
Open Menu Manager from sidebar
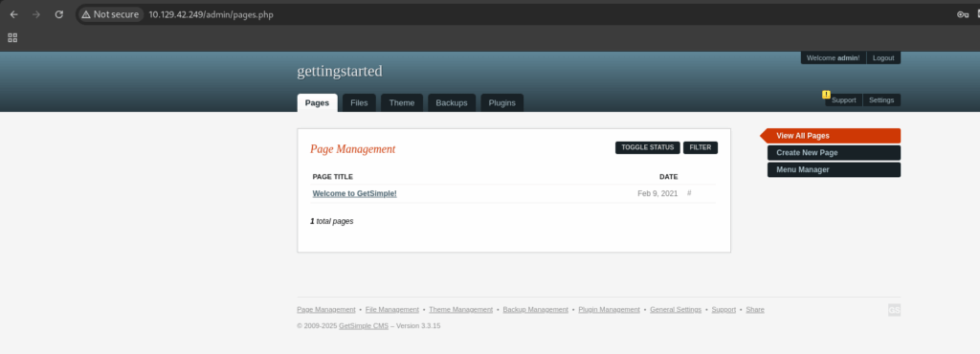point(834,169)
